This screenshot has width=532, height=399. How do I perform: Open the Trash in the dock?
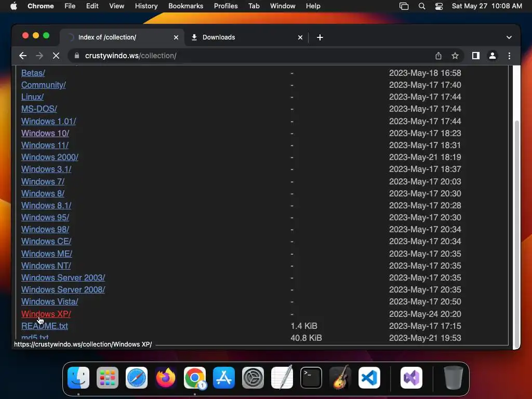[453, 378]
